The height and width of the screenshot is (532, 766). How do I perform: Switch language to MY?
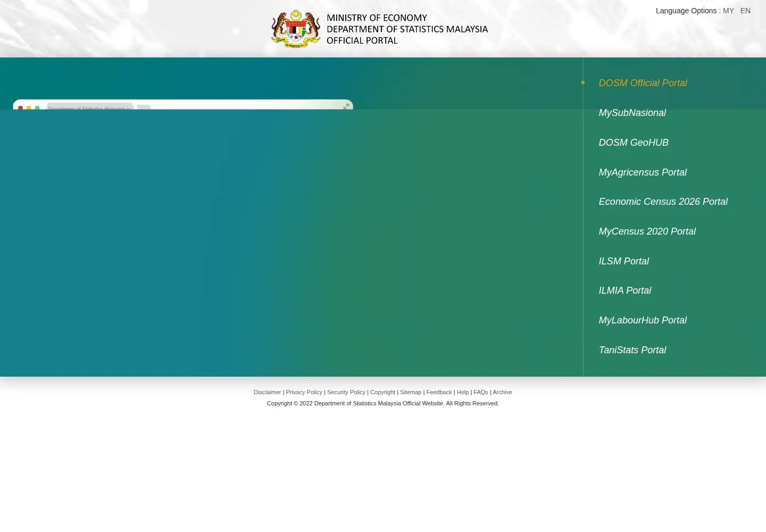coord(728,11)
